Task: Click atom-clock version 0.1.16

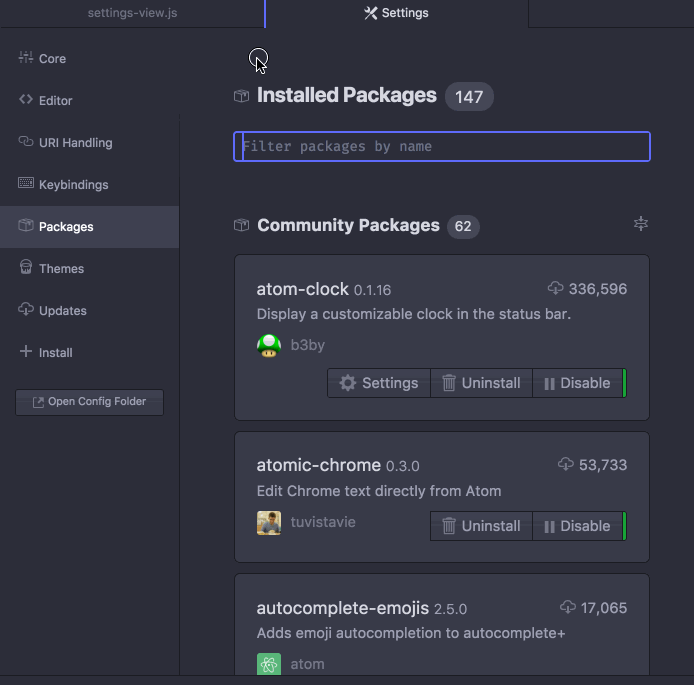Action: pyautogui.click(x=372, y=290)
